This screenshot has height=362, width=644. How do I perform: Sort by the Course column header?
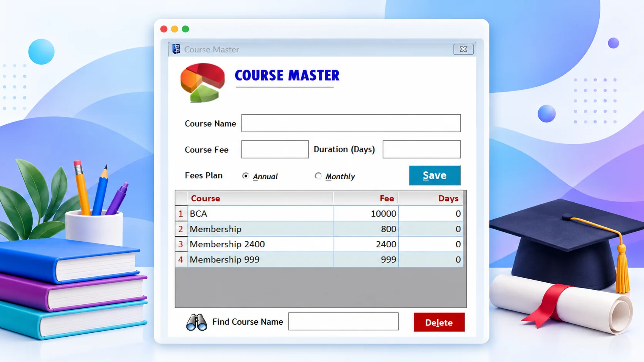pyautogui.click(x=260, y=199)
